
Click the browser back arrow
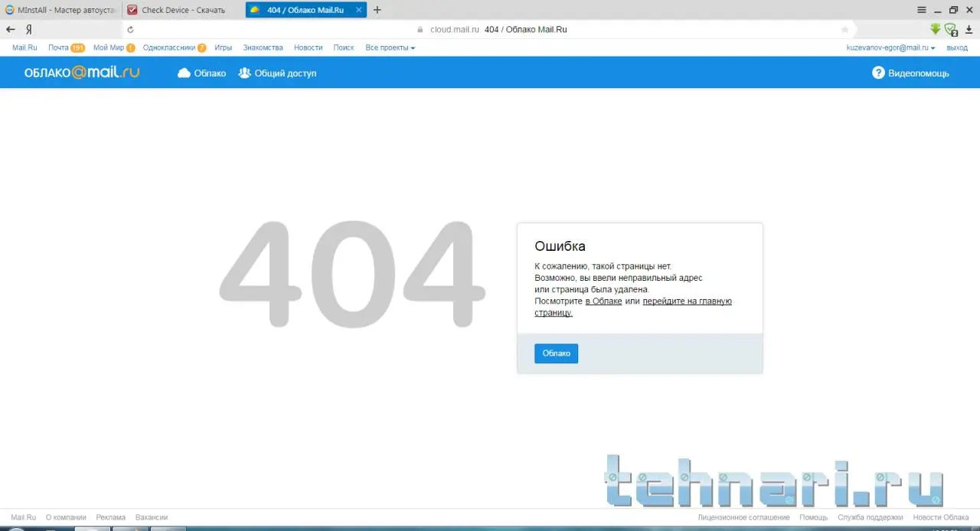coord(10,29)
